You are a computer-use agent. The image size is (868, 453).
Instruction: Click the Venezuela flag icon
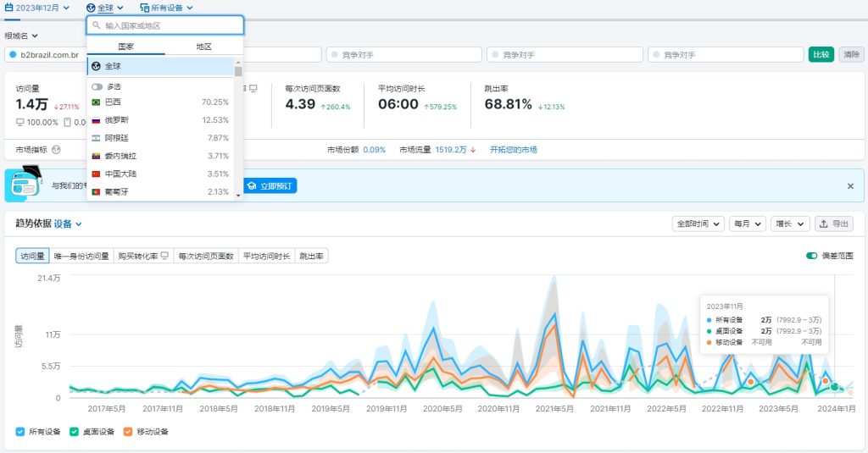coord(96,156)
